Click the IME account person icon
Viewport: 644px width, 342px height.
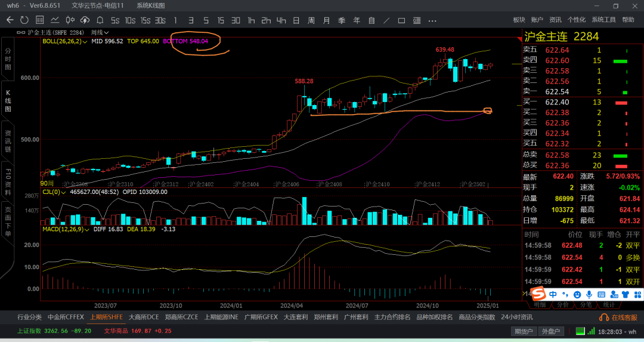point(614,294)
